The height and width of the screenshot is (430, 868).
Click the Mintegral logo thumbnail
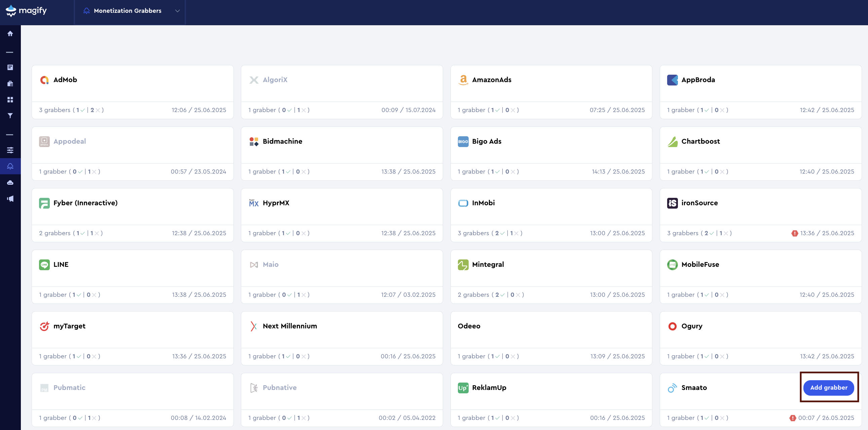(463, 264)
